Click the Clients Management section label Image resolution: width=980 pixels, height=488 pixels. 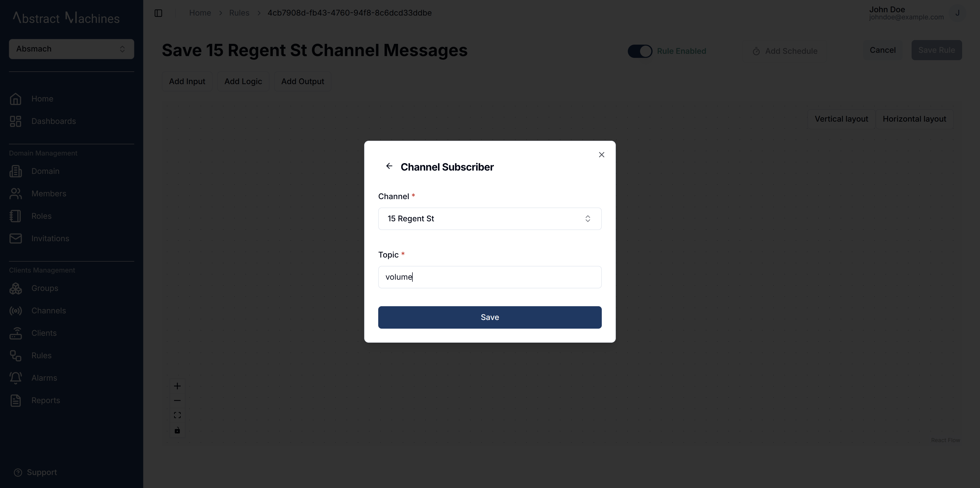[42, 270]
